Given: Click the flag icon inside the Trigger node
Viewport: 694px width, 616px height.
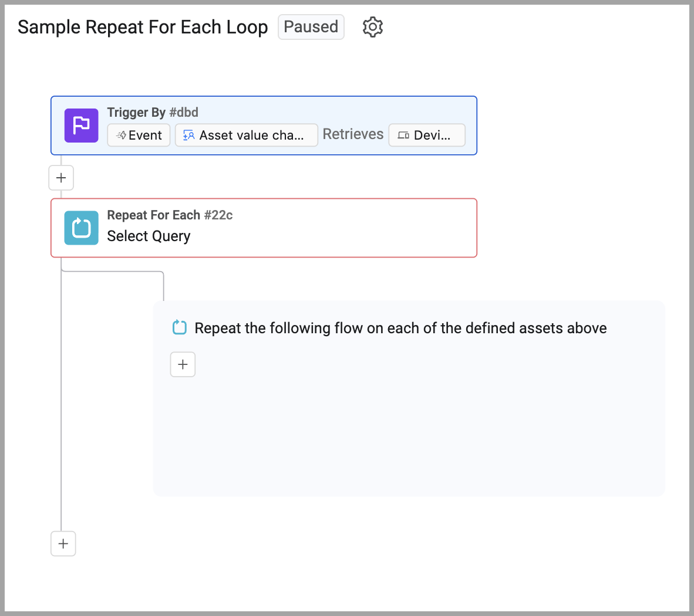Looking at the screenshot, I should tap(81, 126).
